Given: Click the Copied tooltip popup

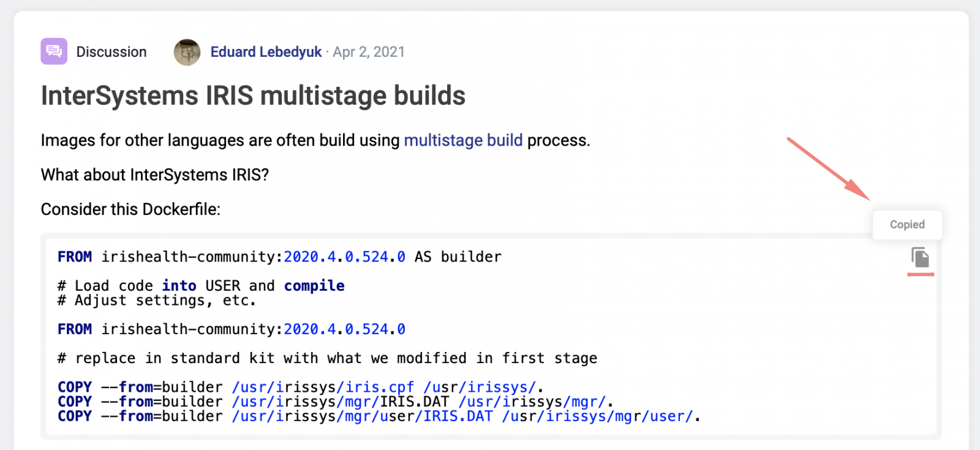Looking at the screenshot, I should coord(907,225).
